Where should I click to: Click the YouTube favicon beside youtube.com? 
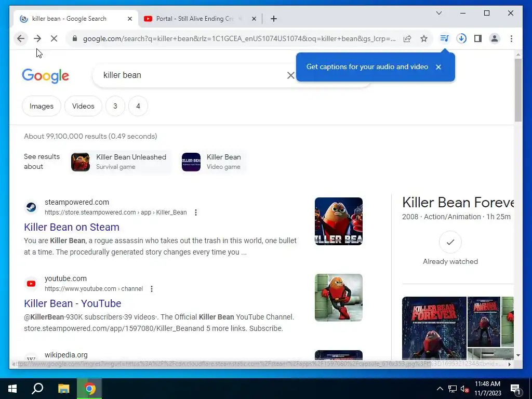pos(31,283)
